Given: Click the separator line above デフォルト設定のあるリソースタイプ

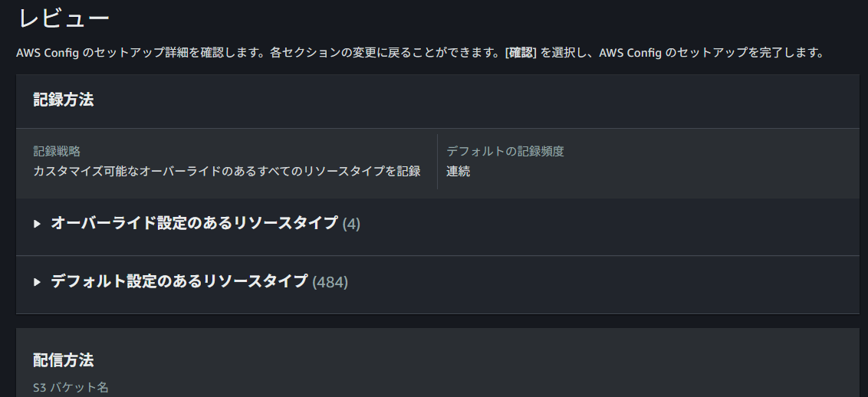Looking at the screenshot, I should [x=437, y=255].
